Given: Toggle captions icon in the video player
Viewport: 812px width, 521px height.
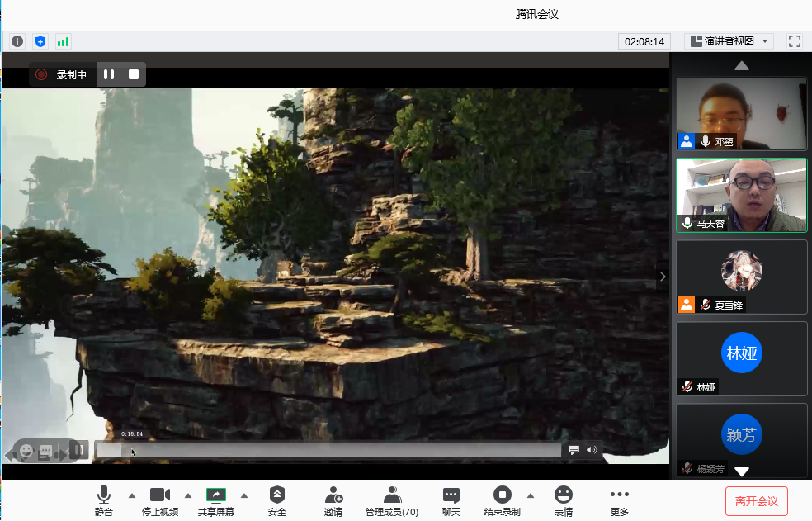Looking at the screenshot, I should pyautogui.click(x=574, y=450).
